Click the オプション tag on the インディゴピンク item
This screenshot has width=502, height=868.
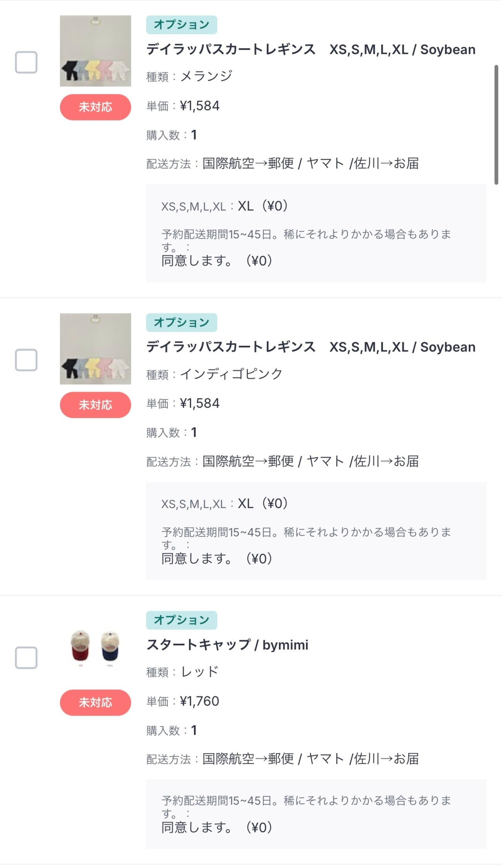pos(181,322)
